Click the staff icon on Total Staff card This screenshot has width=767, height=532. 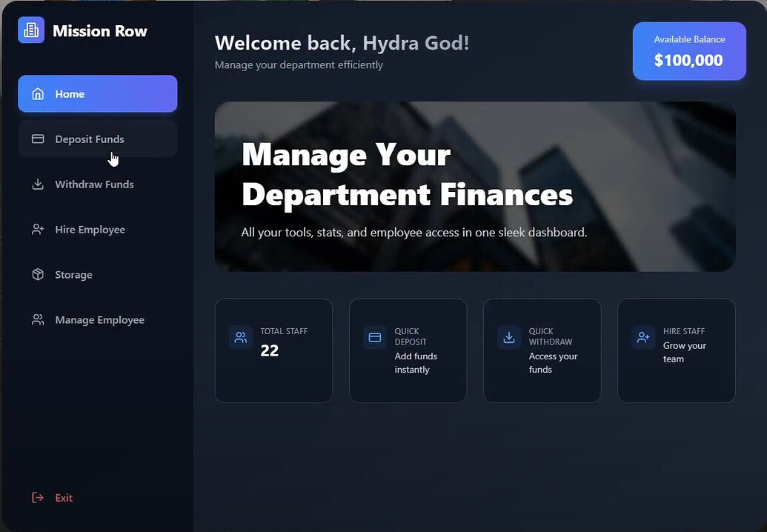point(240,337)
